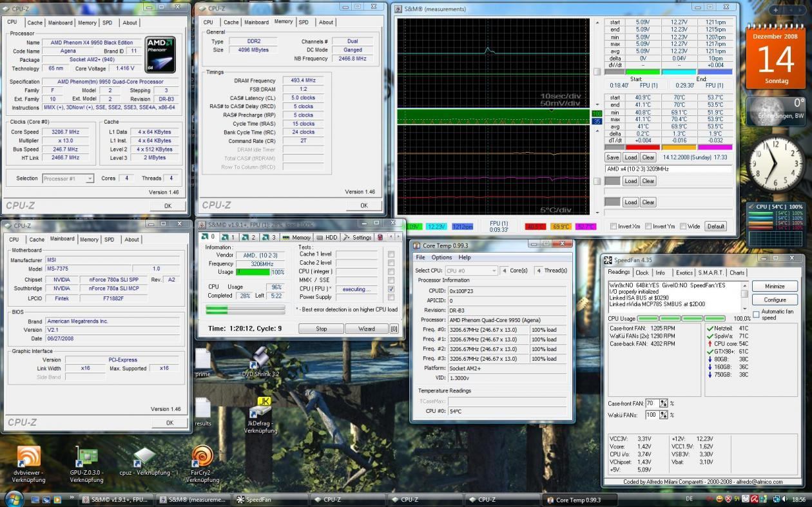This screenshot has width=812, height=507.
Task: Open the Charts tab in SpeedFan
Action: pos(737,273)
